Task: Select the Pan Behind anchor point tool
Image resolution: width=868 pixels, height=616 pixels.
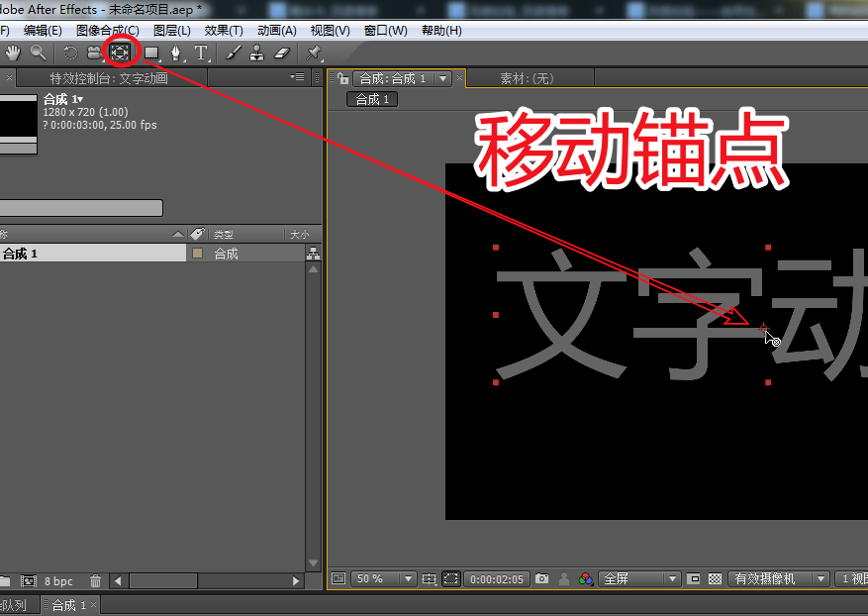Action: click(120, 52)
